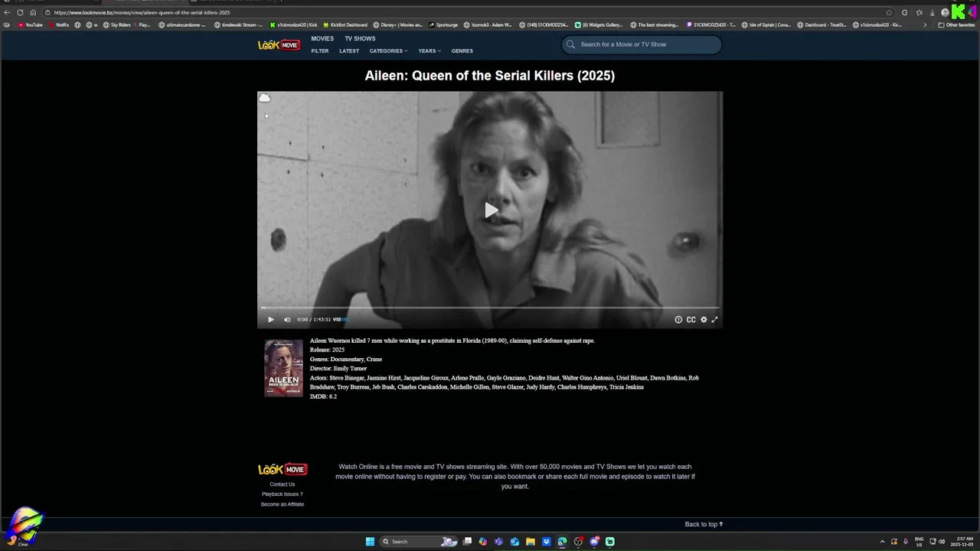The width and height of the screenshot is (980, 551).
Task: Click the microphone tray icon
Action: click(x=906, y=542)
